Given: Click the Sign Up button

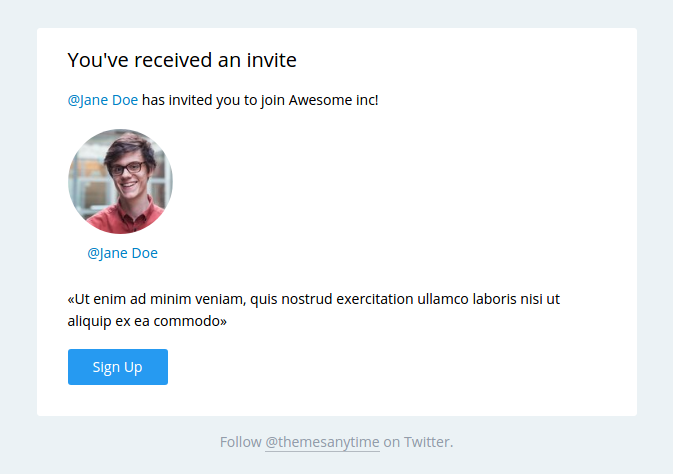Looking at the screenshot, I should [117, 367].
